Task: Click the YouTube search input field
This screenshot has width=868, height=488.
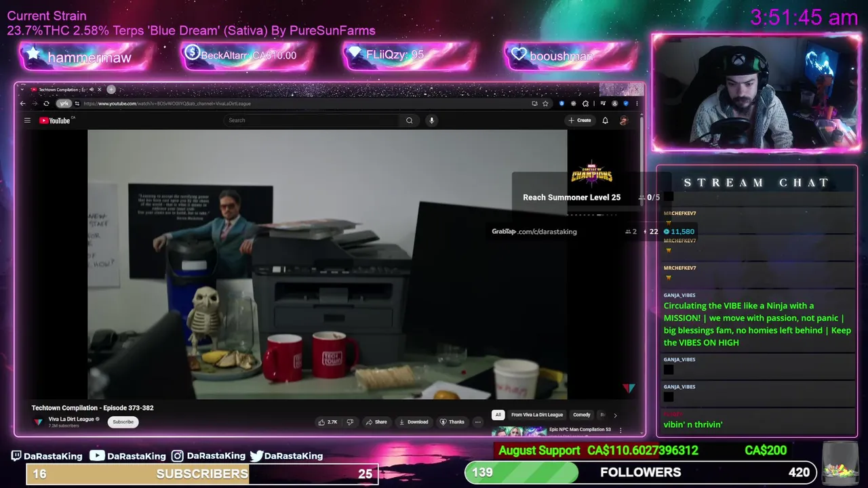Action: (x=312, y=120)
